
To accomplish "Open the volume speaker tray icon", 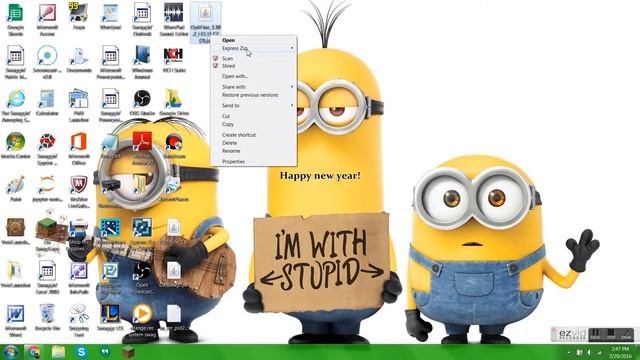I will [x=589, y=352].
